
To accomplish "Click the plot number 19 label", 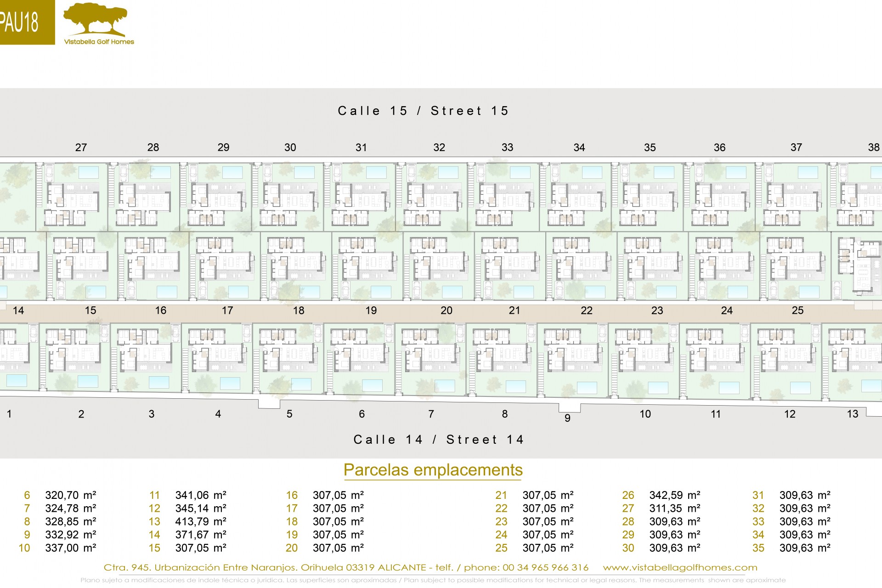I will [x=371, y=311].
